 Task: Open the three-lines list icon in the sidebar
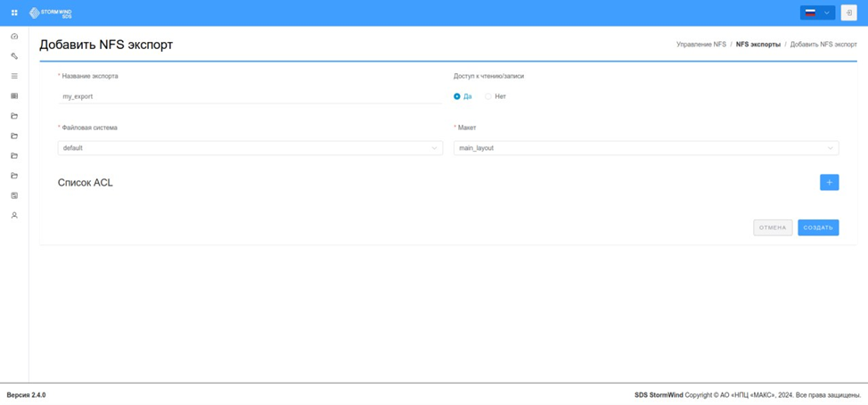(x=14, y=76)
